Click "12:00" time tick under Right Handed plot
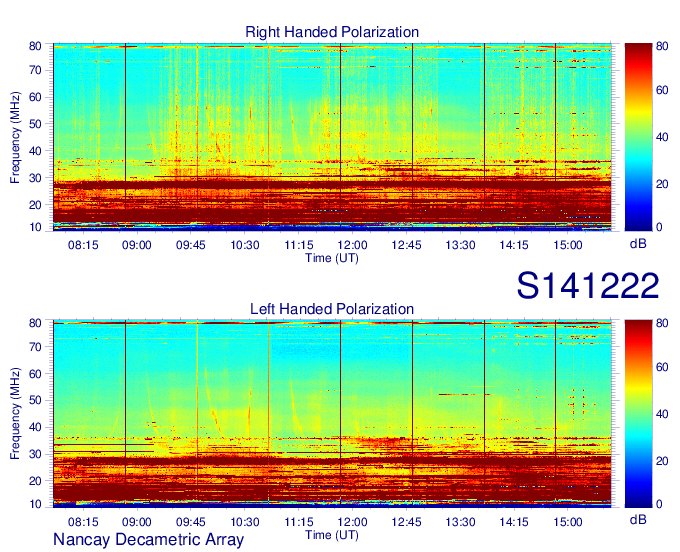 coord(352,245)
